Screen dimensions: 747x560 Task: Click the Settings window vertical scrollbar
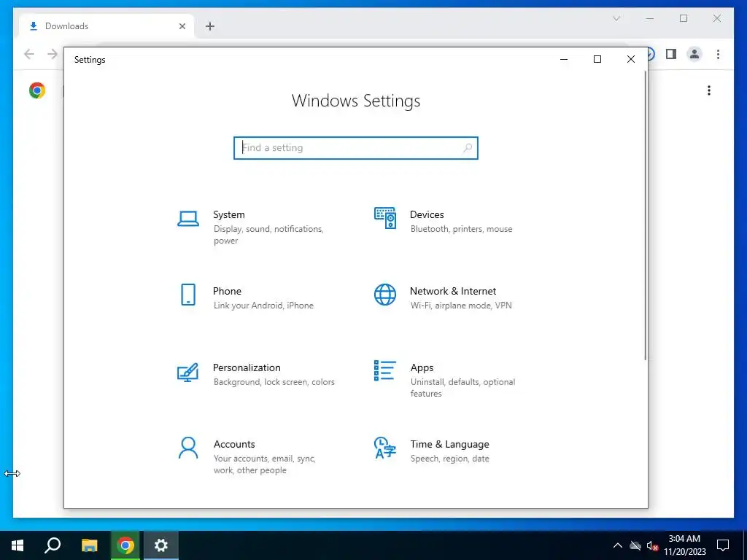[646, 215]
